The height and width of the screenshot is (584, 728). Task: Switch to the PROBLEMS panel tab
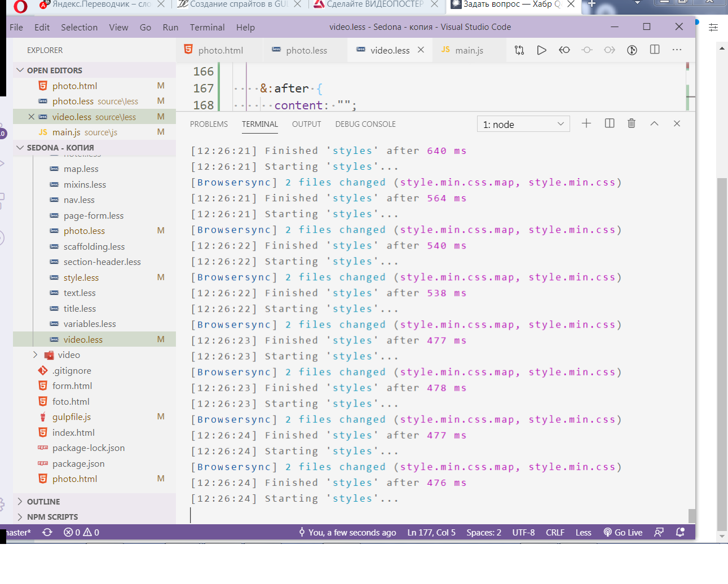(x=209, y=124)
